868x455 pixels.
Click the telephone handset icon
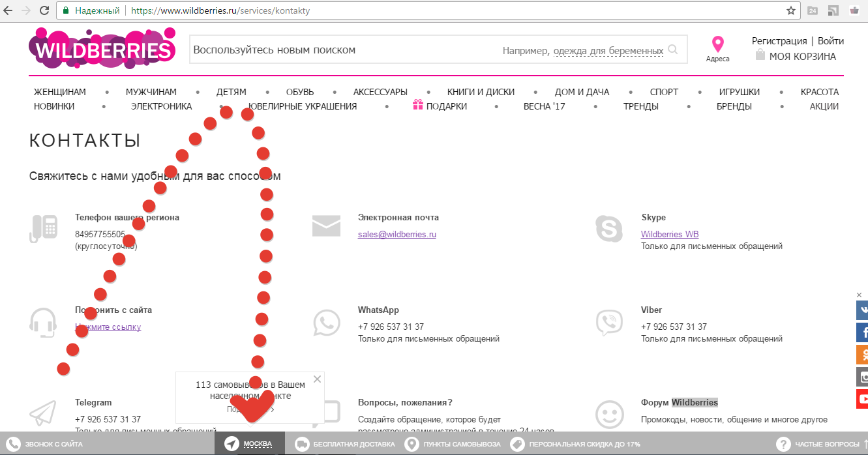click(x=43, y=229)
